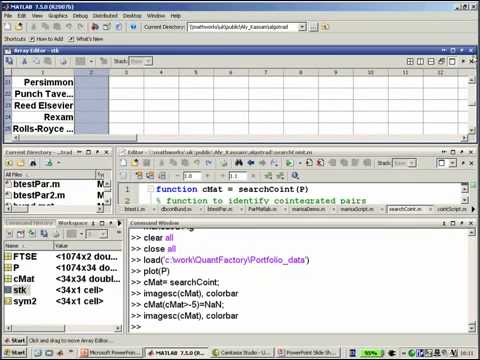Create a new M-file from main toolbar

pyautogui.click(x=8, y=27)
